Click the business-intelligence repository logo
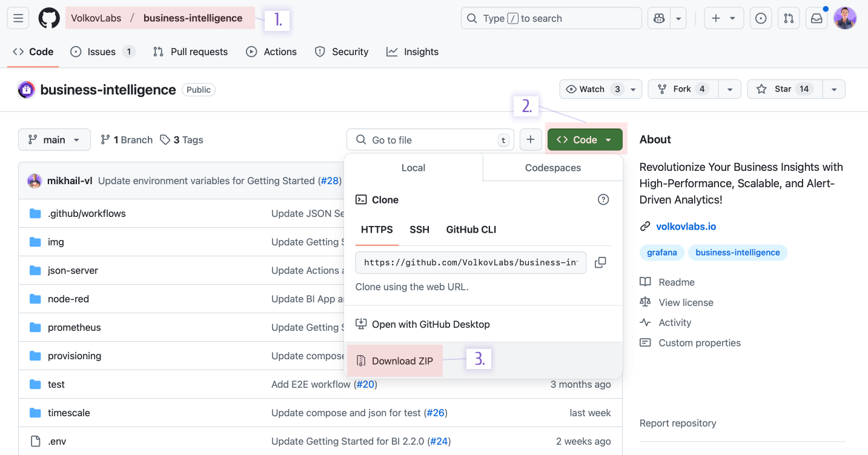 point(27,90)
